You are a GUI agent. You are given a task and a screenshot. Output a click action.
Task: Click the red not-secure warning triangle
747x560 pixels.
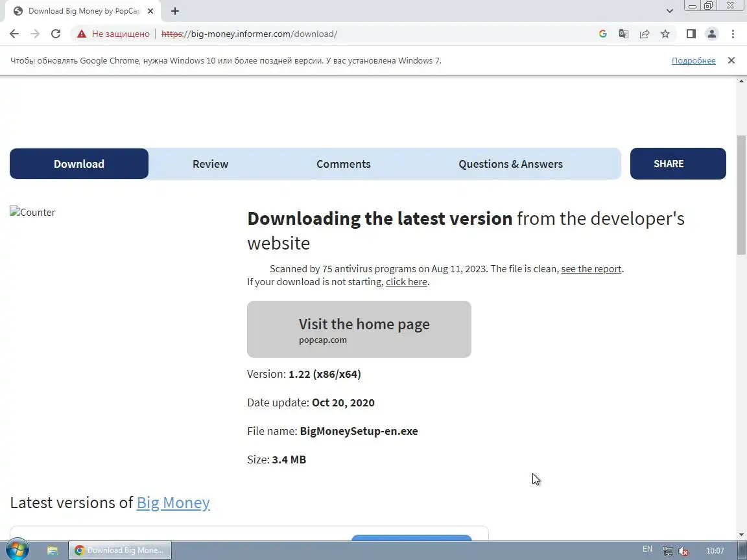82,34
